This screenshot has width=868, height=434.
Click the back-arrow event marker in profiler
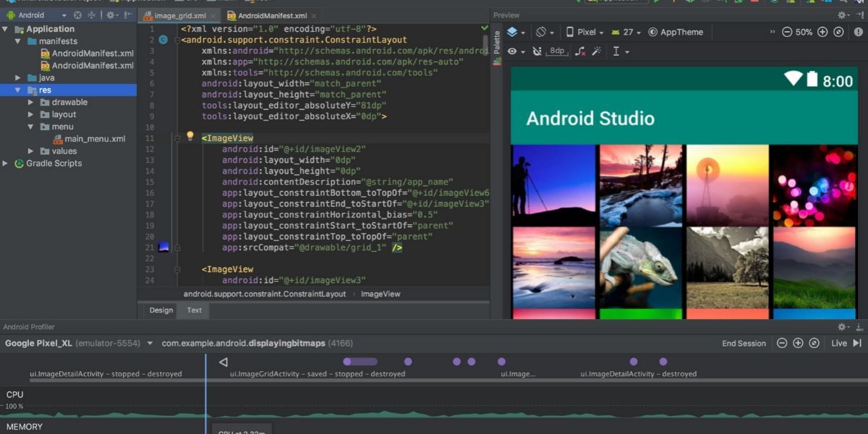[224, 362]
